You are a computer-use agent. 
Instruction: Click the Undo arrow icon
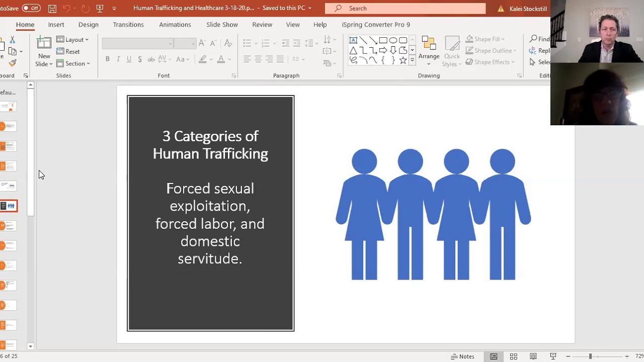(x=66, y=8)
